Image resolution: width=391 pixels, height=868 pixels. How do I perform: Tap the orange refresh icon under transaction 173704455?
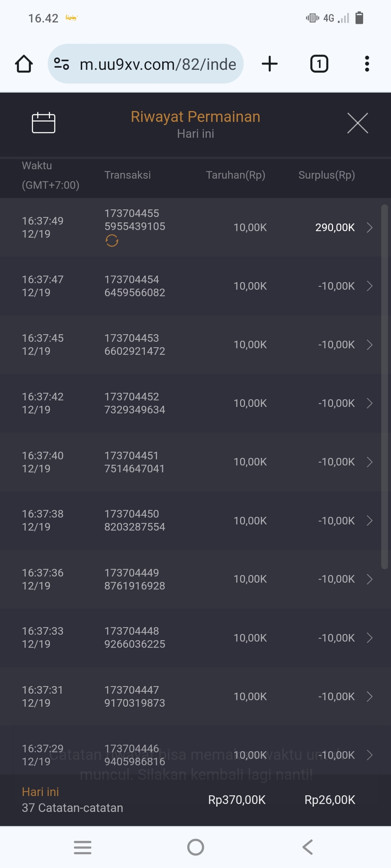pos(112,241)
